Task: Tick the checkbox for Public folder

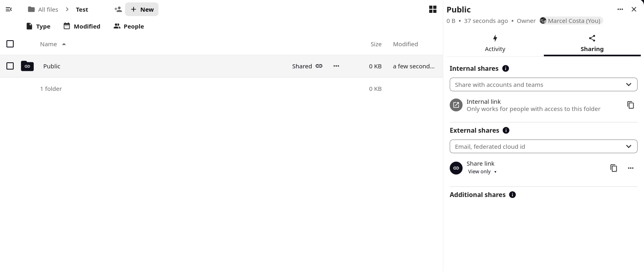Action: [x=10, y=66]
